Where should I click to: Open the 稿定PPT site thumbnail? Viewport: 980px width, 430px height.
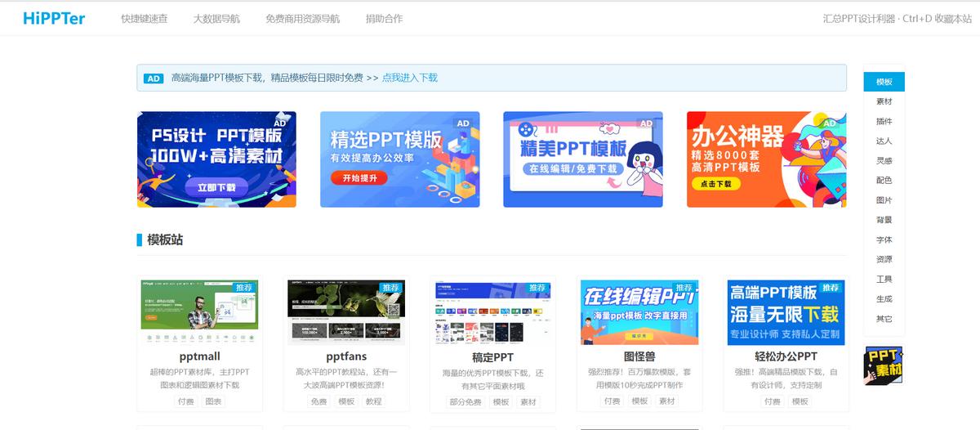point(492,313)
